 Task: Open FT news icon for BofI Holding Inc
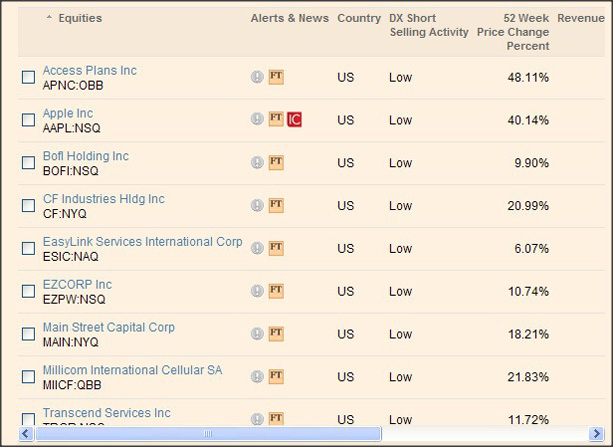pyautogui.click(x=276, y=162)
